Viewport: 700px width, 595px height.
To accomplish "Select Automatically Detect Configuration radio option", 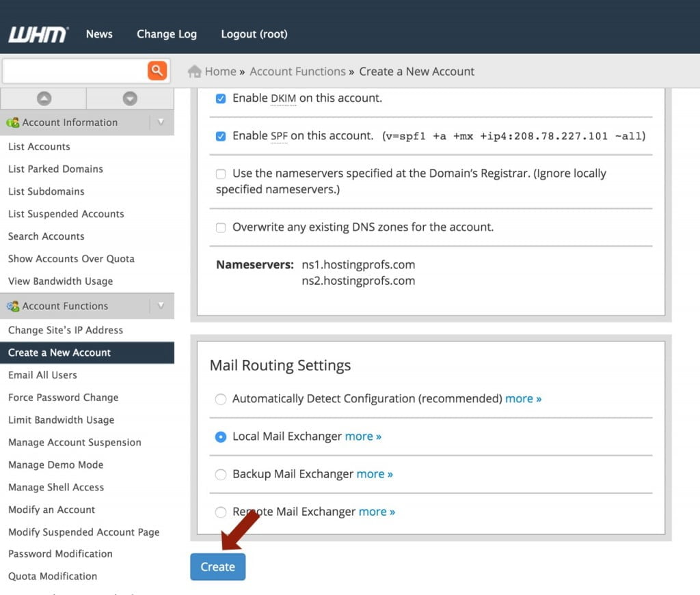I will [221, 399].
